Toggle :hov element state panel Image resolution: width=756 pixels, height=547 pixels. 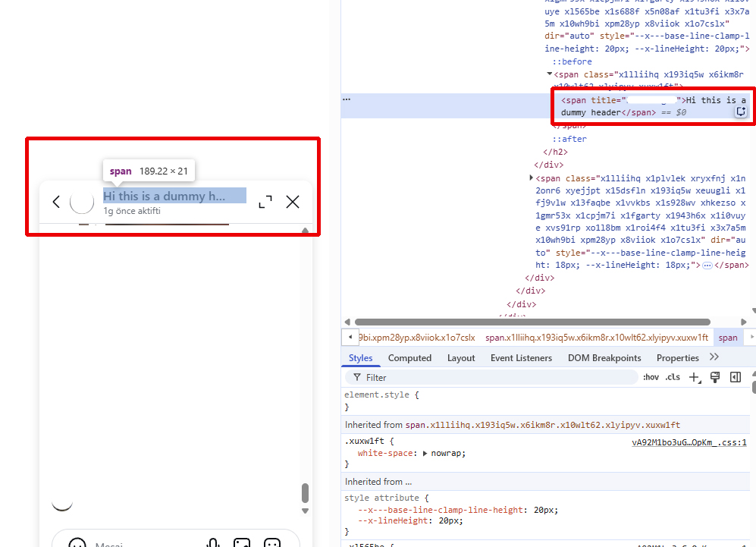pyautogui.click(x=651, y=377)
